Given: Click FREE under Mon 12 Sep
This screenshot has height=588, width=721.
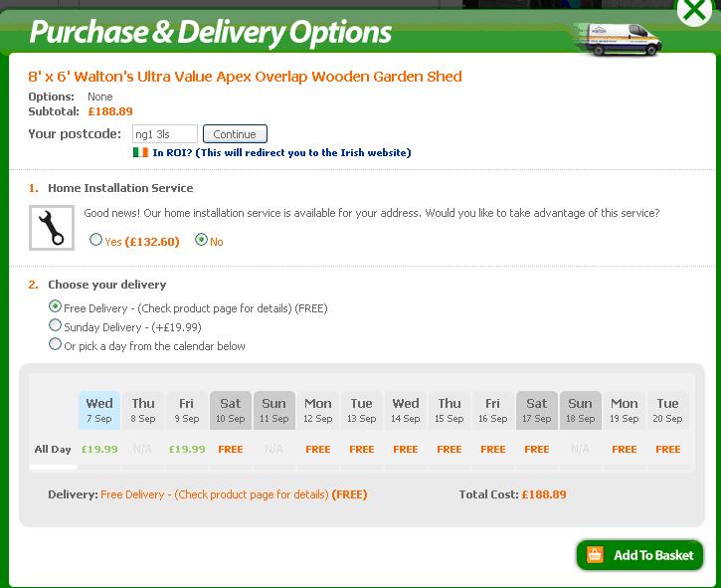Looking at the screenshot, I should pos(317,449).
